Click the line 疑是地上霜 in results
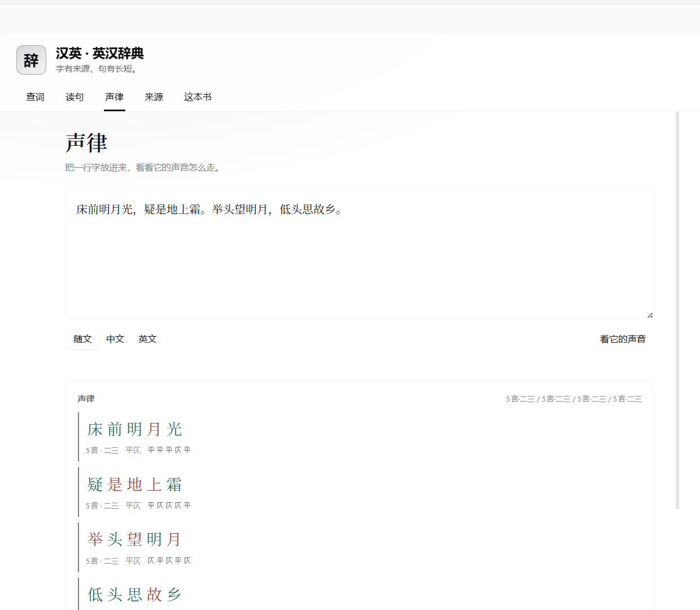Image resolution: width=700 pixels, height=610 pixels. (x=134, y=485)
